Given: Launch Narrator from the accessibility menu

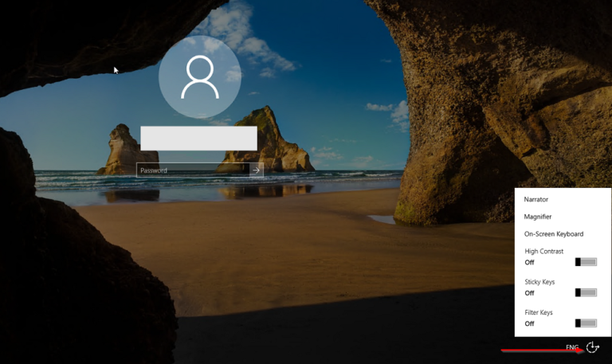Looking at the screenshot, I should point(536,199).
